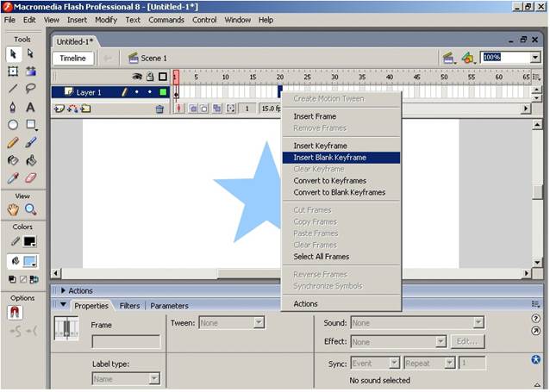The image size is (550, 392).
Task: Toggle Layer 1 visibility dot
Action: pyautogui.click(x=137, y=92)
